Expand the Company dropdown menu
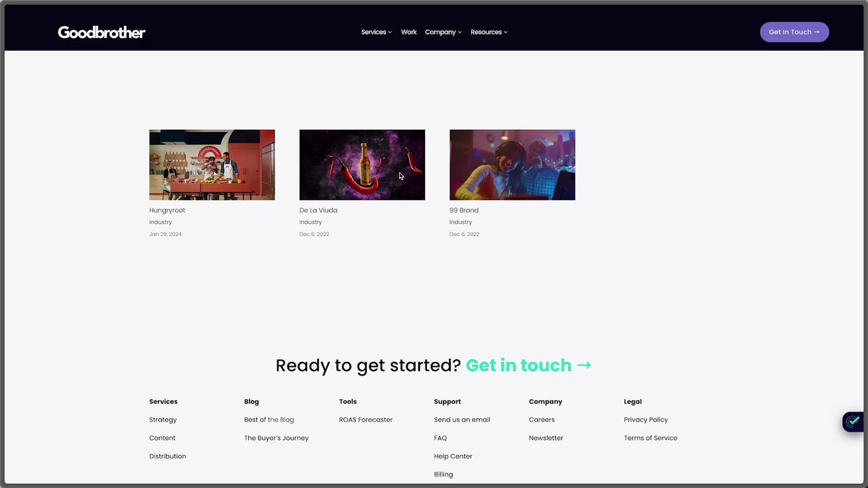Viewport: 868px width, 488px height. [443, 32]
